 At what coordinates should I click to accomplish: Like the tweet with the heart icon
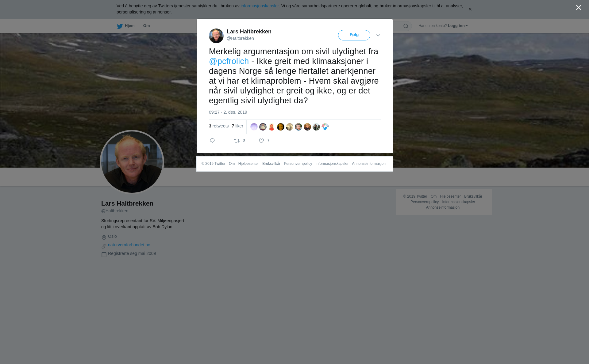(261, 141)
